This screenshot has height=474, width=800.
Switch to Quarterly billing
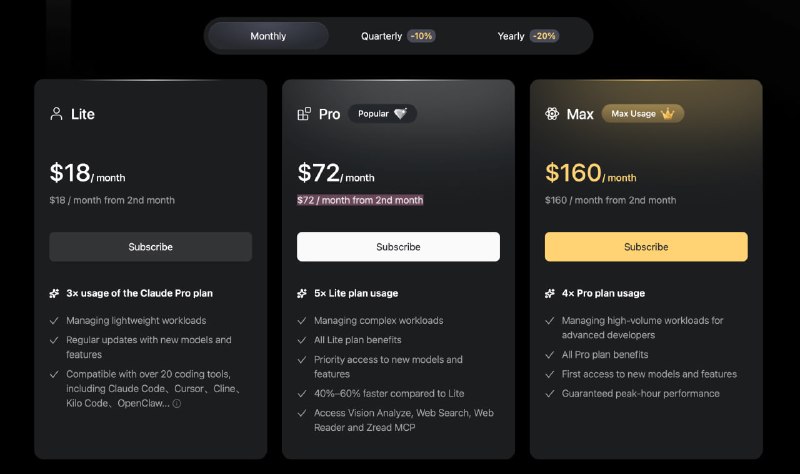382,36
